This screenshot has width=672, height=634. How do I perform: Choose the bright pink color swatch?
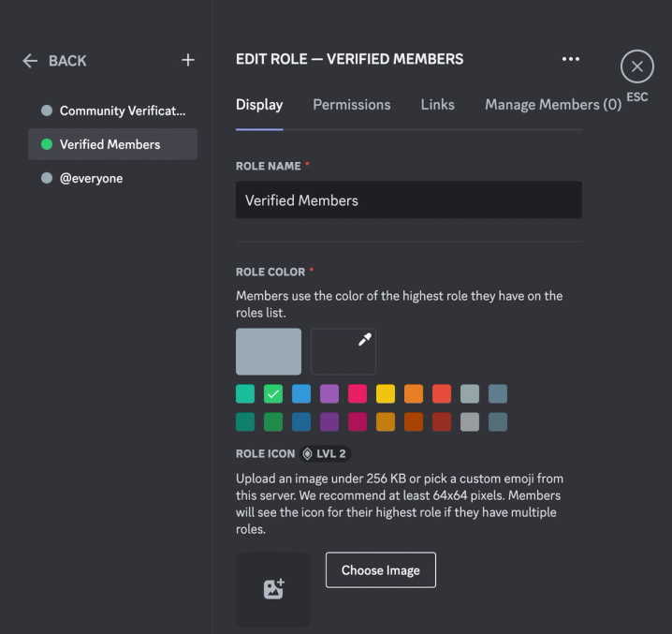(358, 393)
